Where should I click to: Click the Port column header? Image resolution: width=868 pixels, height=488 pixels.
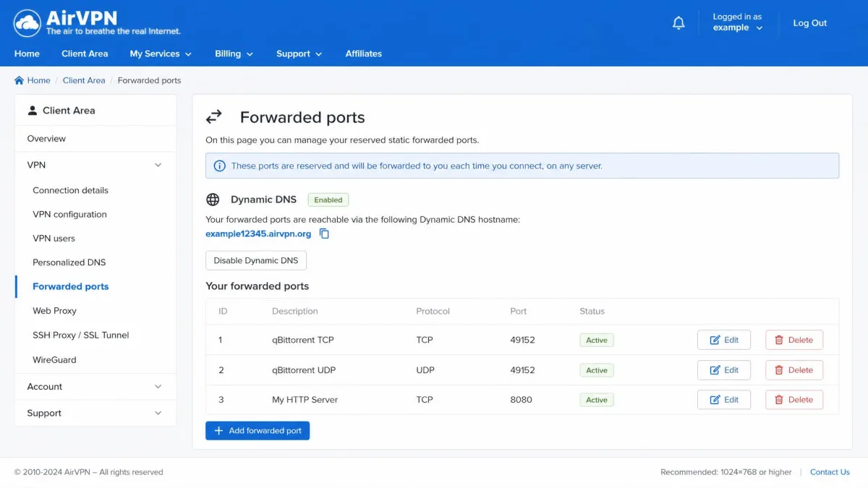(519, 311)
